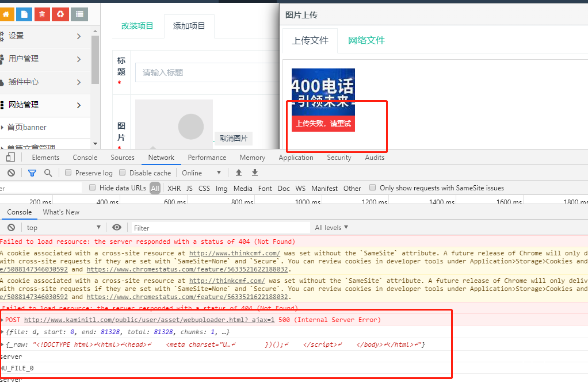Open the kaminitl.com webuploader URL link
Viewport: 588px width, 383px height.
[149, 320]
